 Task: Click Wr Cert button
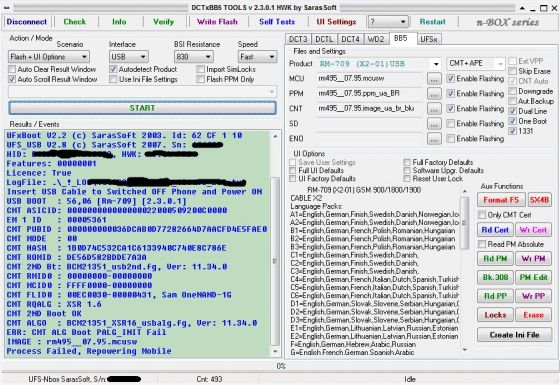(x=533, y=230)
